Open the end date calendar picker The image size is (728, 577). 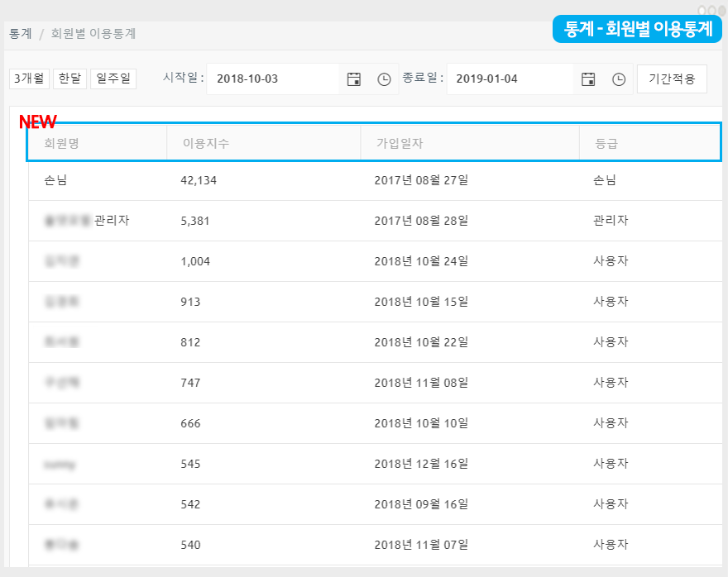[588, 79]
